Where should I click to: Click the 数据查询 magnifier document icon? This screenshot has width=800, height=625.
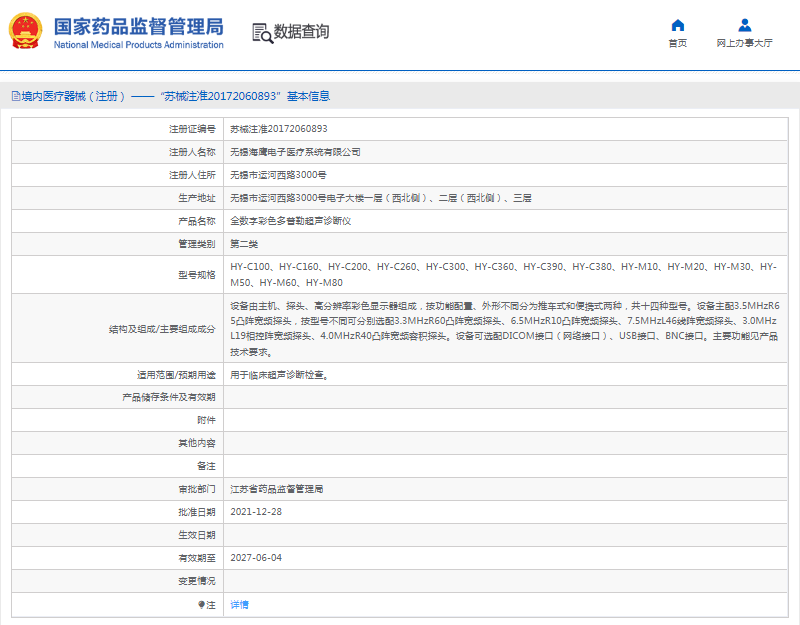pyautogui.click(x=262, y=32)
